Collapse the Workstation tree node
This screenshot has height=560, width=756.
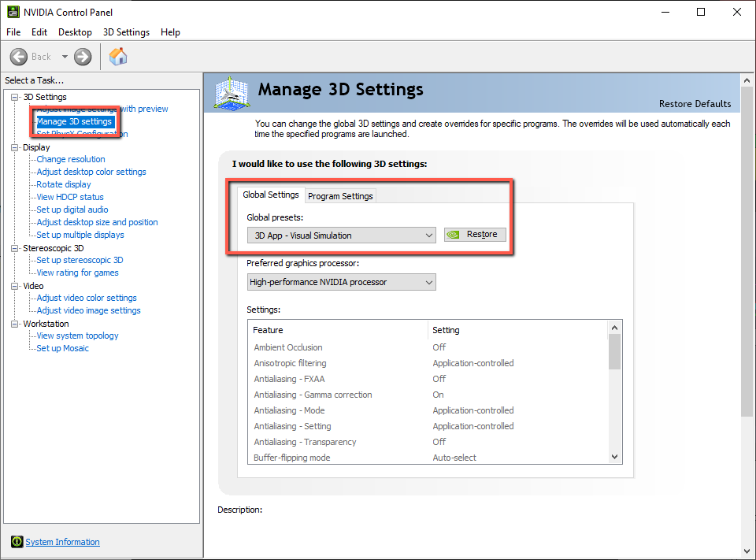point(14,324)
